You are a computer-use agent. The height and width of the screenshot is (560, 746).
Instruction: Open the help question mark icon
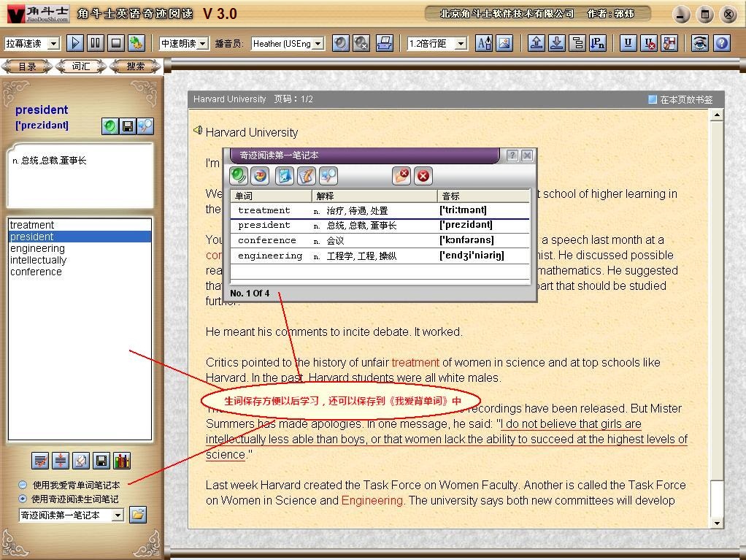pos(721,43)
